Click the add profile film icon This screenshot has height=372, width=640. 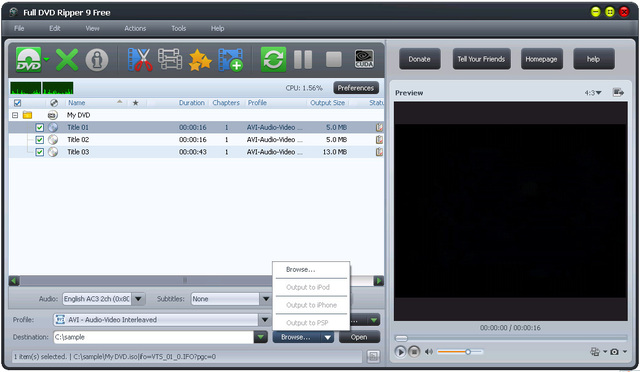[x=231, y=60]
